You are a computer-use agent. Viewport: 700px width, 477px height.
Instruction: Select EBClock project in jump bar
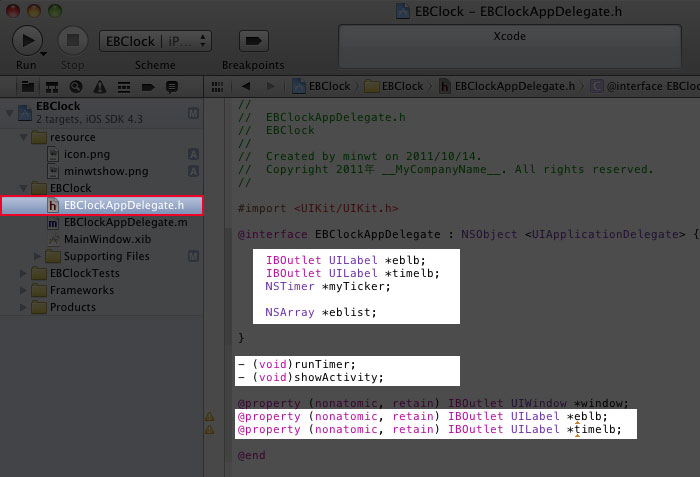(x=321, y=86)
